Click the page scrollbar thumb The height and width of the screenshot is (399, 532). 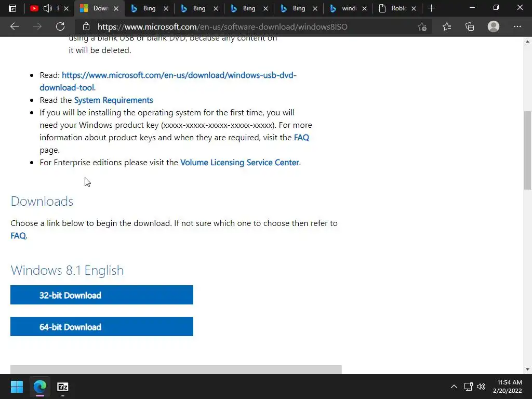click(x=527, y=150)
